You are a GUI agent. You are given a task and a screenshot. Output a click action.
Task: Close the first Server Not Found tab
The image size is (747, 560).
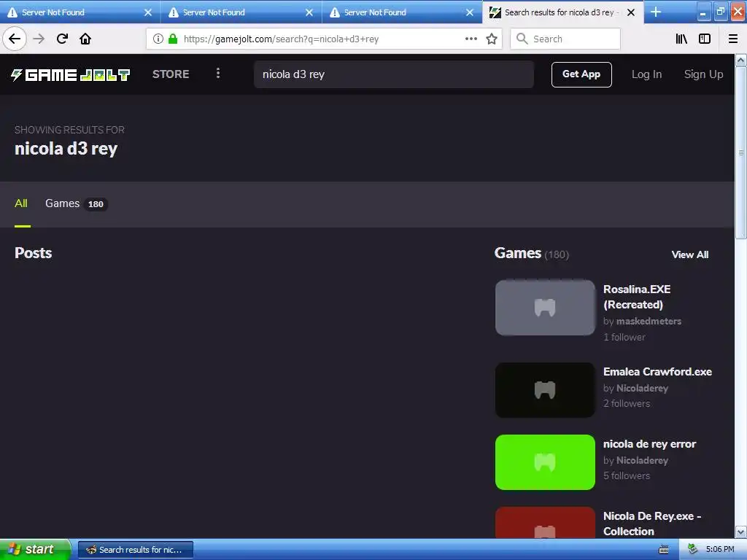click(147, 12)
